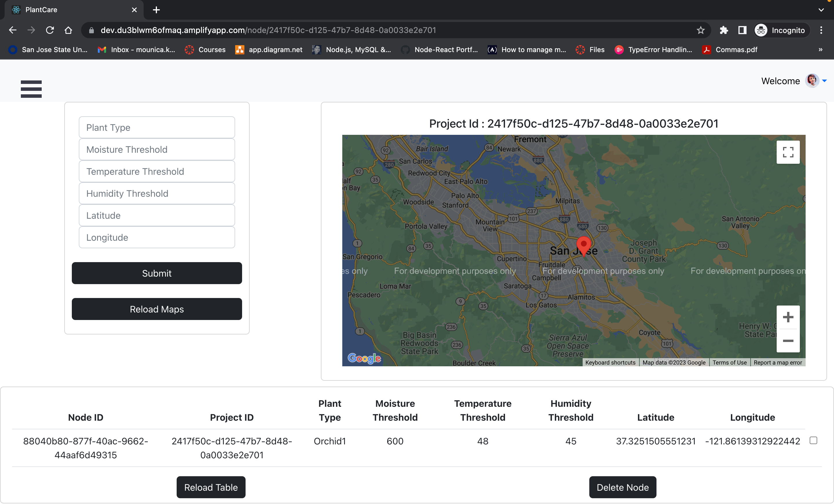Toggle fullscreen view on the map

tap(788, 152)
